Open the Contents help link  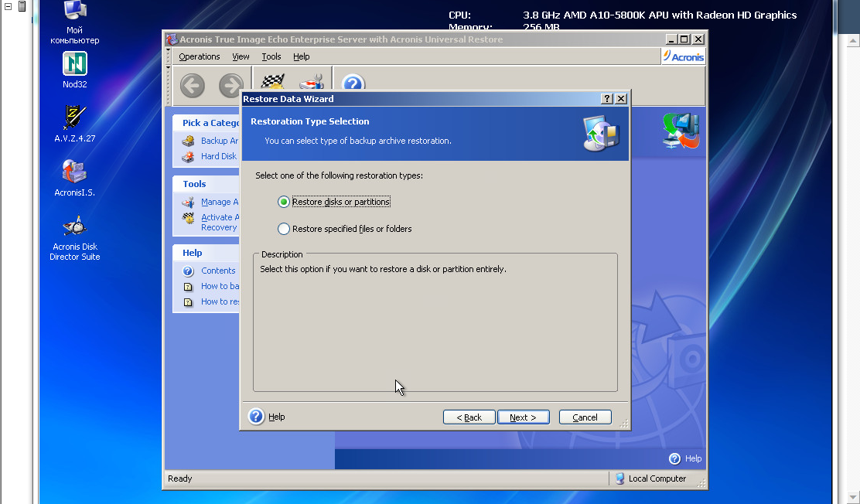218,271
